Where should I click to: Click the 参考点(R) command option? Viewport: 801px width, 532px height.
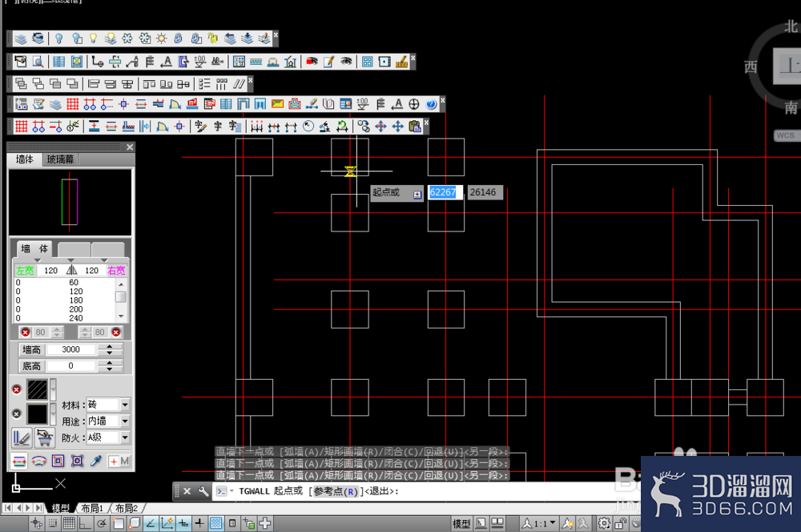point(336,492)
